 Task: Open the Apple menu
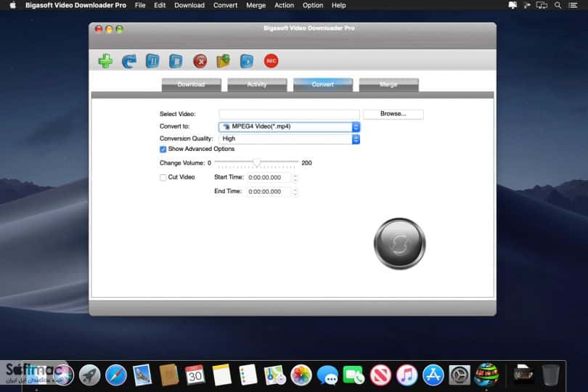point(13,5)
